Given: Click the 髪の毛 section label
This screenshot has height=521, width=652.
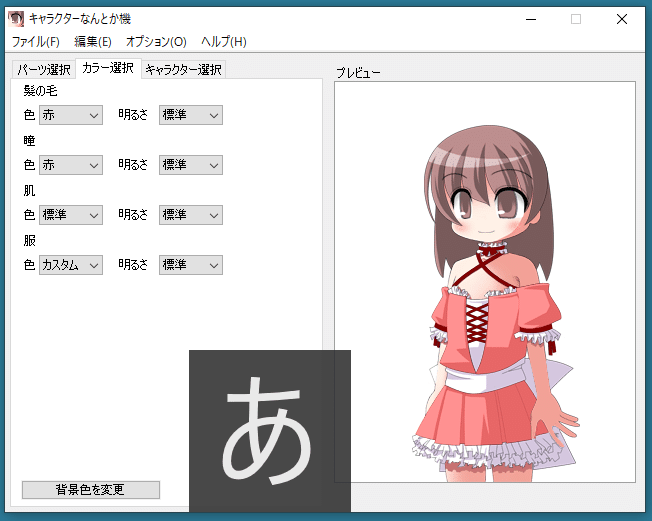Looking at the screenshot, I should pos(40,91).
